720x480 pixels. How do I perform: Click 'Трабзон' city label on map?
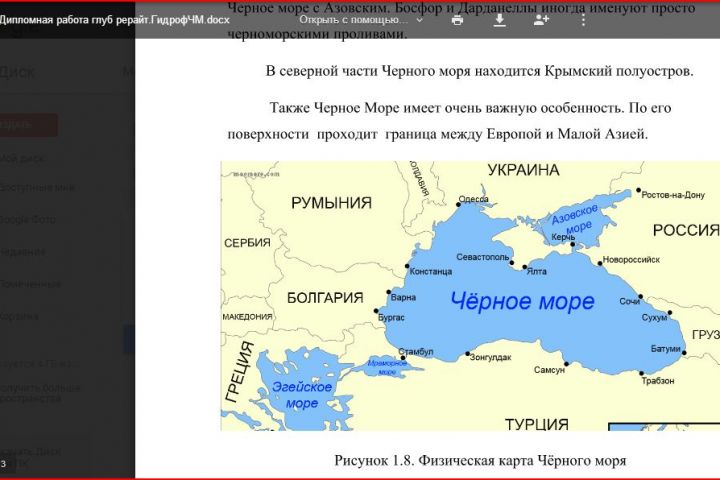coord(658,381)
